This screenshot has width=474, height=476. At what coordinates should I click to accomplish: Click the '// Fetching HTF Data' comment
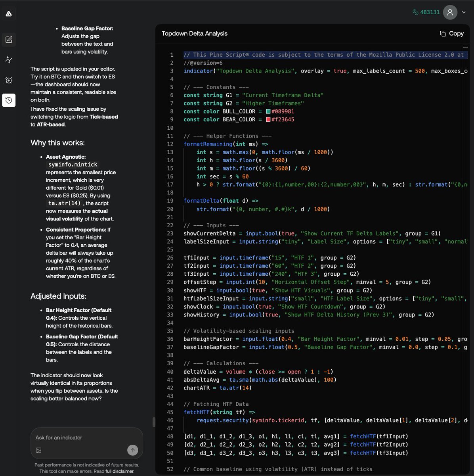[x=216, y=404]
